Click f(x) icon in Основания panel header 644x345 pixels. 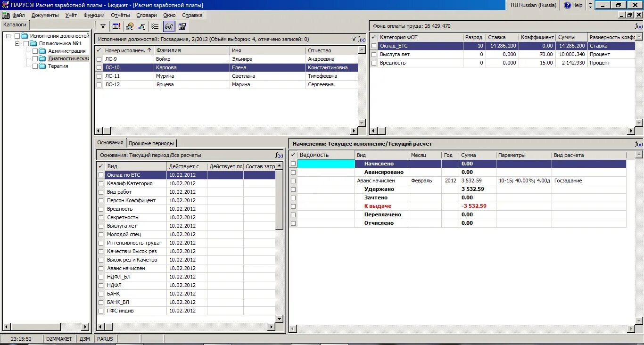click(279, 155)
